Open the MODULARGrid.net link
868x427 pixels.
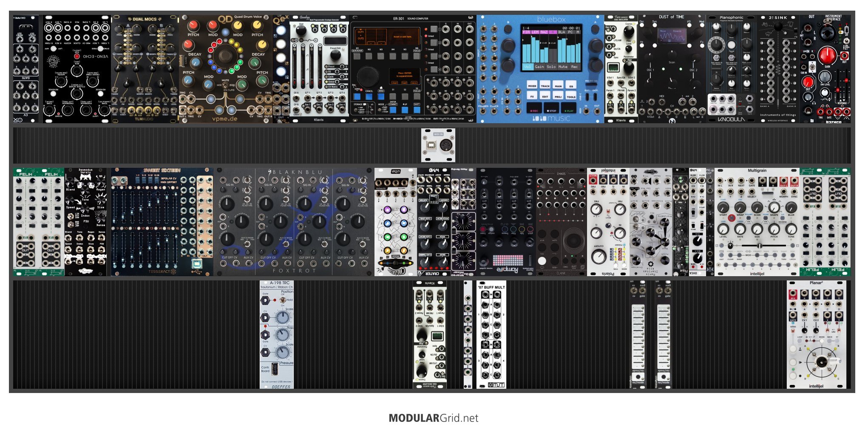[x=434, y=418]
